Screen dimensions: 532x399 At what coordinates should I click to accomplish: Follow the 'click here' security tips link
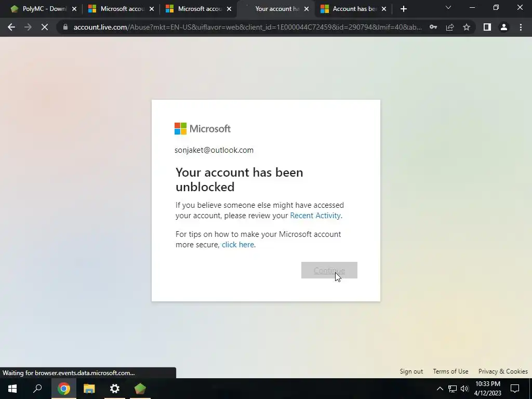(238, 245)
